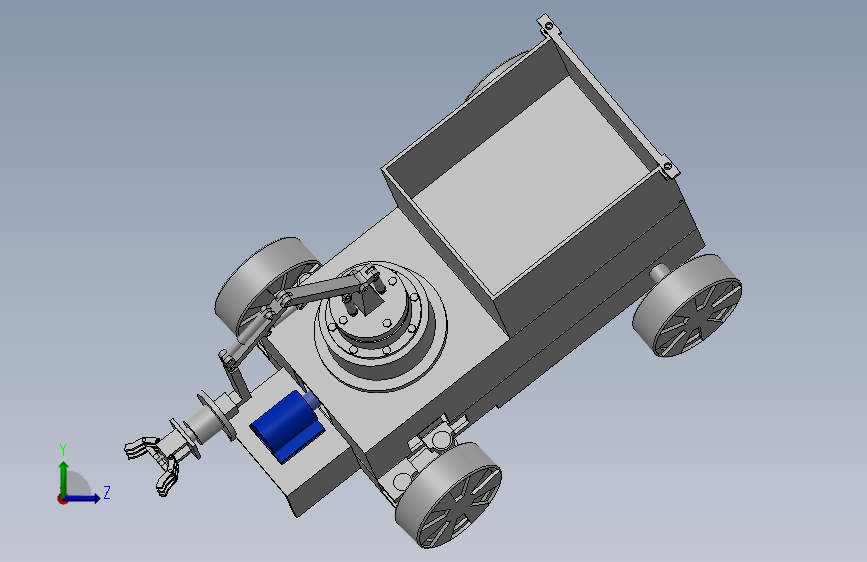Select the circular turret base of the arm

point(380,326)
